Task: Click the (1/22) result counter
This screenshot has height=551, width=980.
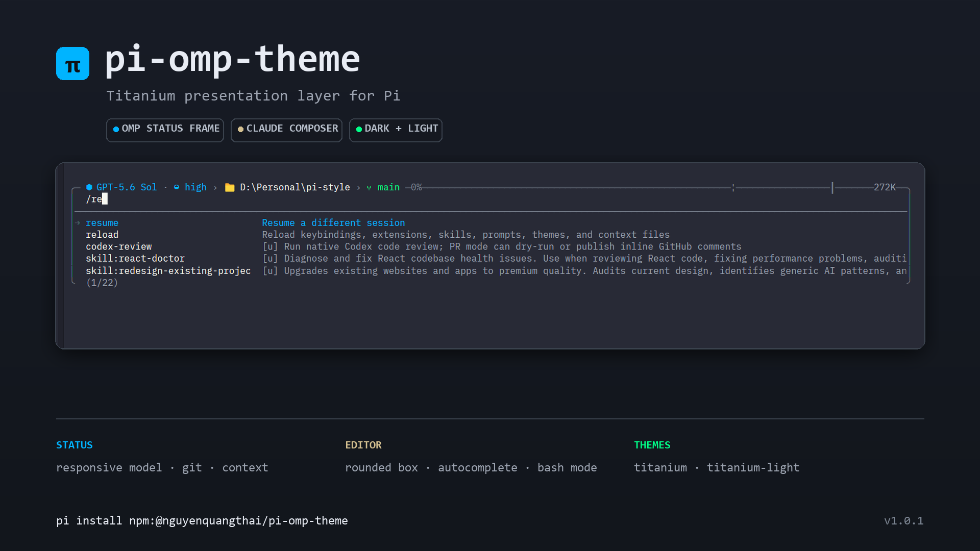Action: pyautogui.click(x=102, y=283)
